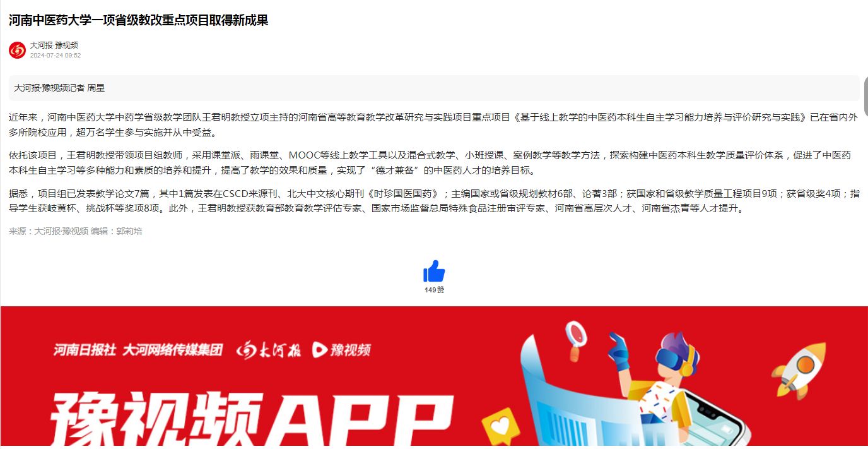
Task: Click 大河网络传媒集团 text on the banner
Action: [x=173, y=350]
